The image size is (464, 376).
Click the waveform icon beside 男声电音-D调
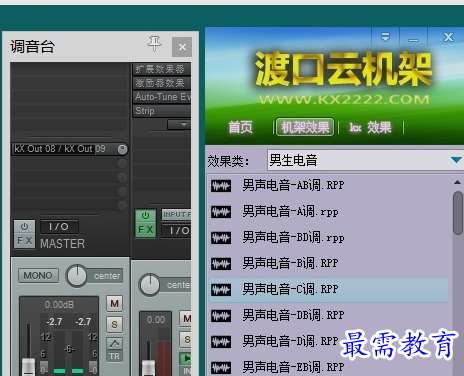pyautogui.click(x=221, y=342)
